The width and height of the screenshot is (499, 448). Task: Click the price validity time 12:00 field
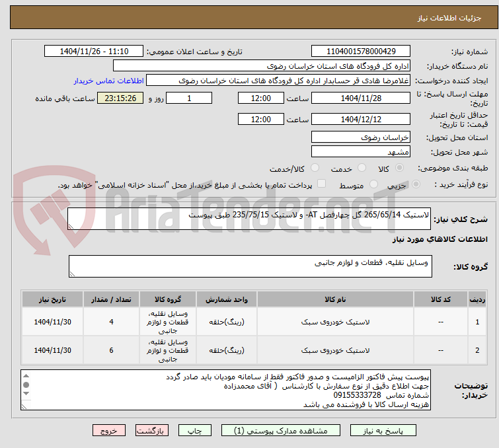(260, 119)
